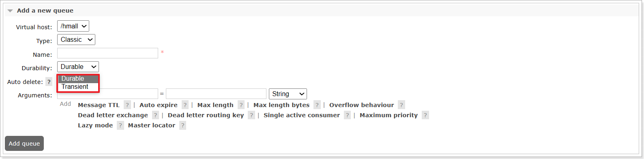Screen dimensions: 644x159
Task: Focus the queue Name input field
Action: (x=107, y=53)
